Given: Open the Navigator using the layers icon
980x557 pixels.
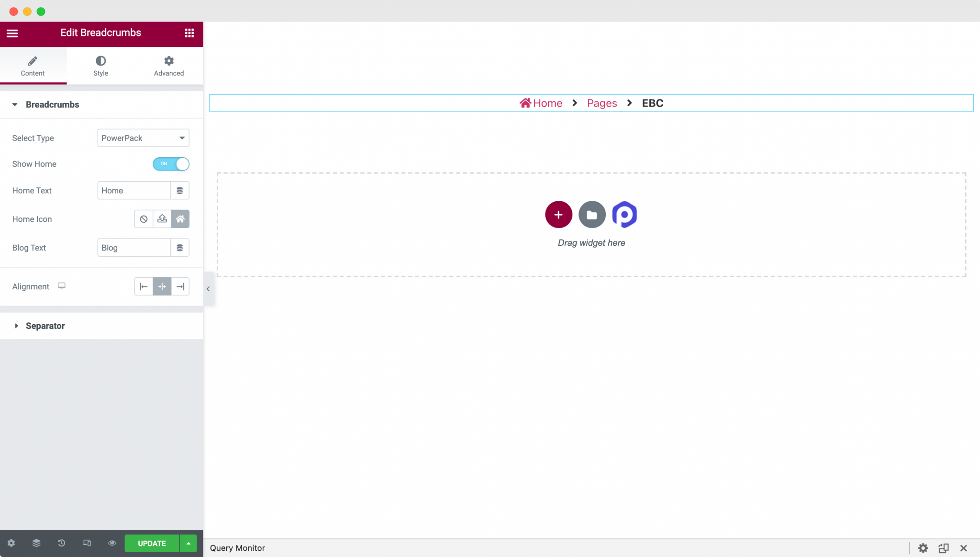Looking at the screenshot, I should (x=36, y=543).
